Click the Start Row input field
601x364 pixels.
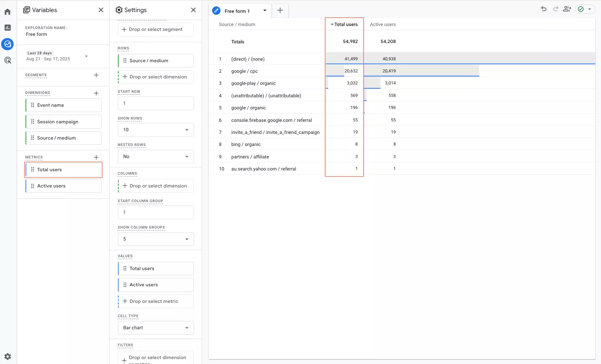point(156,103)
